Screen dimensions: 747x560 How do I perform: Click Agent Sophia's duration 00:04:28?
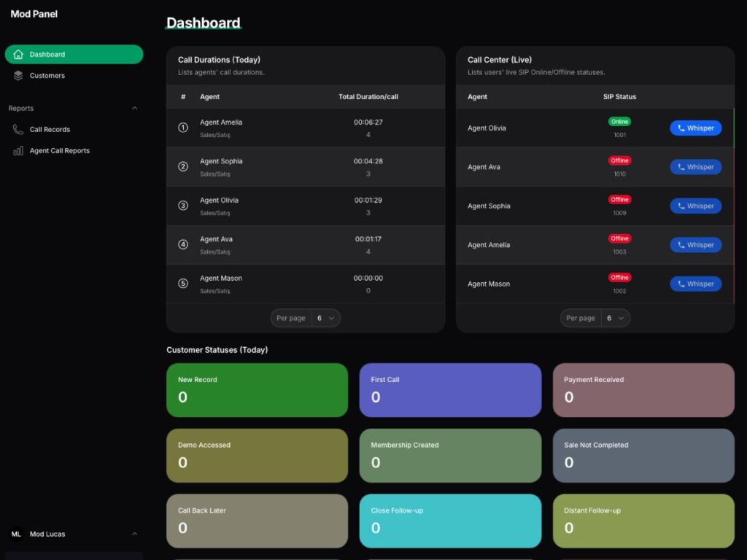[368, 161]
